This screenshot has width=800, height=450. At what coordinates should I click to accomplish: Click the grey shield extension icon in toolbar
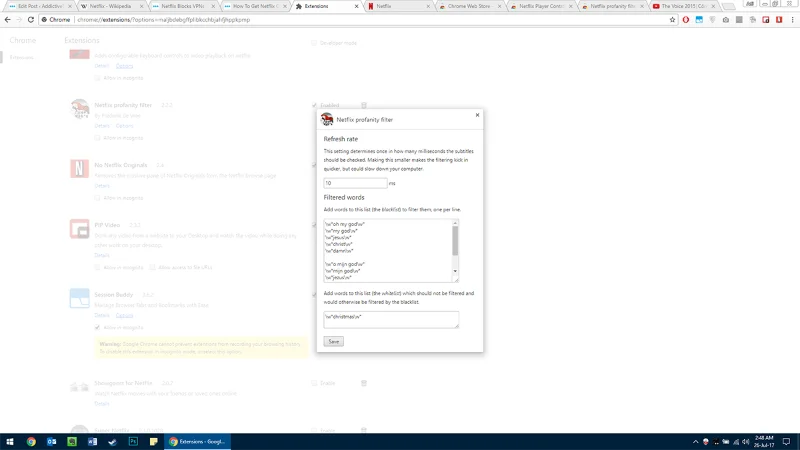pos(712,19)
